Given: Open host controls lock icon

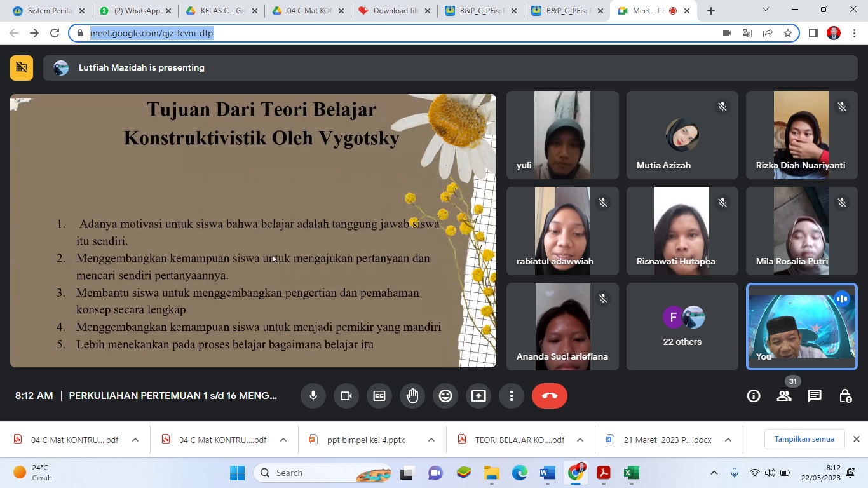Looking at the screenshot, I should tap(845, 396).
